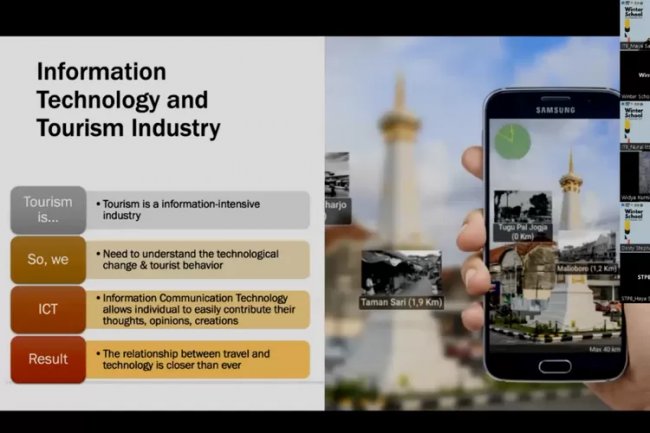This screenshot has width=650, height=433.
Task: Click the "Max 40 km" label on phone
Action: pos(605,350)
